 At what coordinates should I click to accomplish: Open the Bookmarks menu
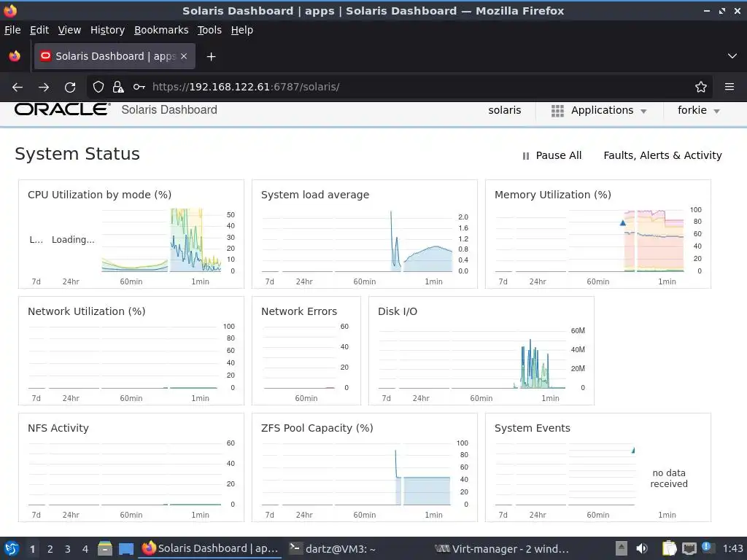[161, 30]
